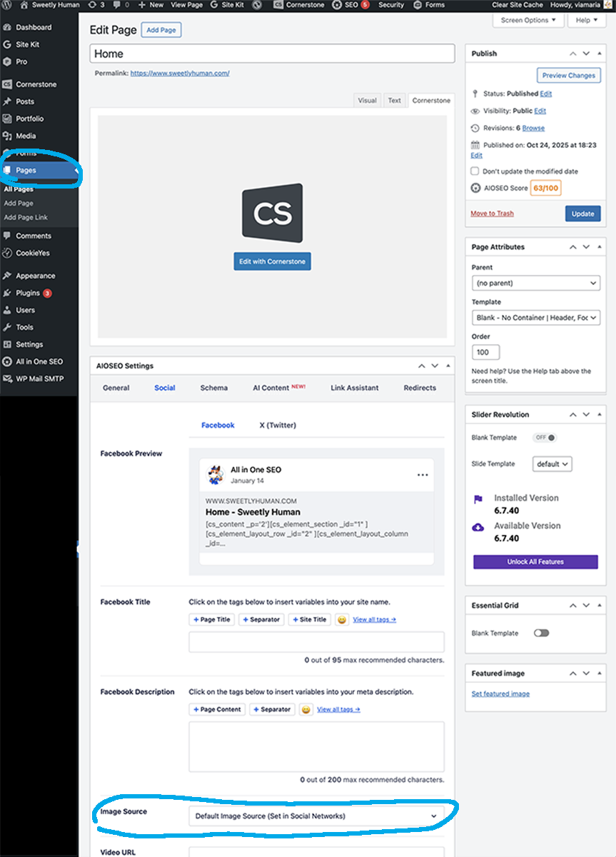The image size is (616, 857).
Task: Open the Cornerstone sidebar menu
Action: [33, 84]
